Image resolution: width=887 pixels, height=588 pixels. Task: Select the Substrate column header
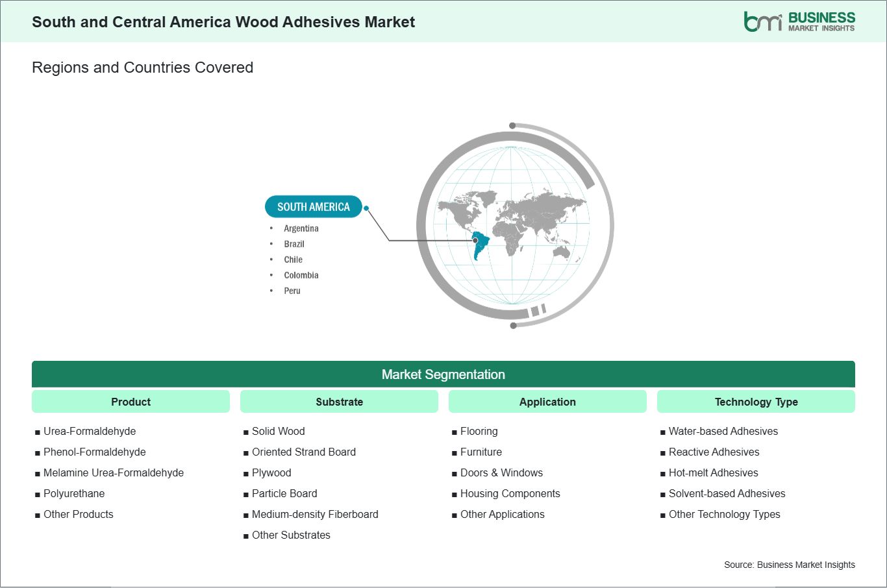click(340, 402)
